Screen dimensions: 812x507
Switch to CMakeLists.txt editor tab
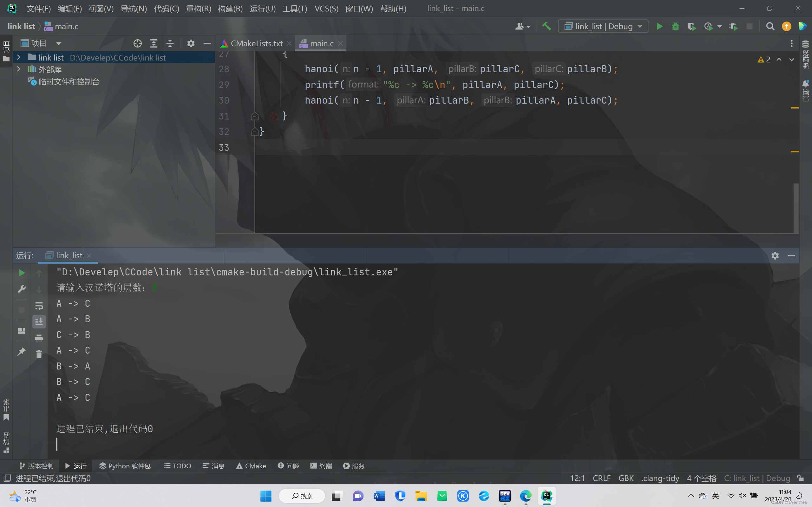coord(256,44)
